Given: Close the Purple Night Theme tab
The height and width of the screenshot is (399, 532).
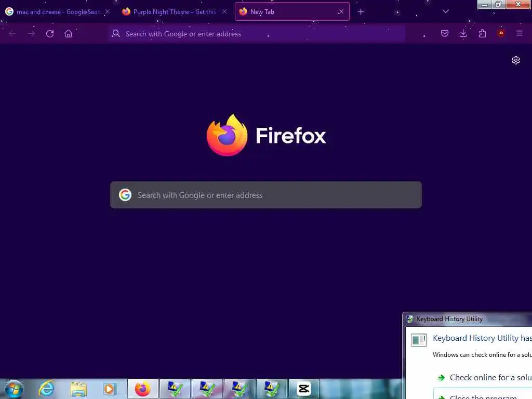Looking at the screenshot, I should tap(224, 11).
